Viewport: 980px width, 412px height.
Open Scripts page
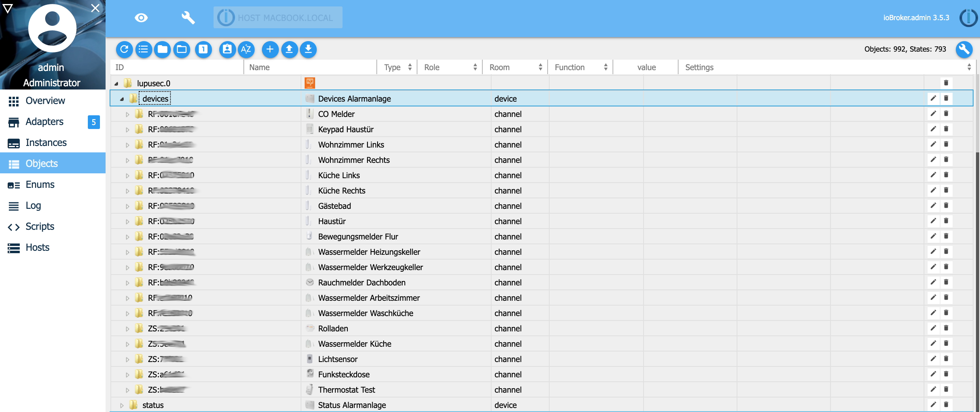click(x=53, y=227)
